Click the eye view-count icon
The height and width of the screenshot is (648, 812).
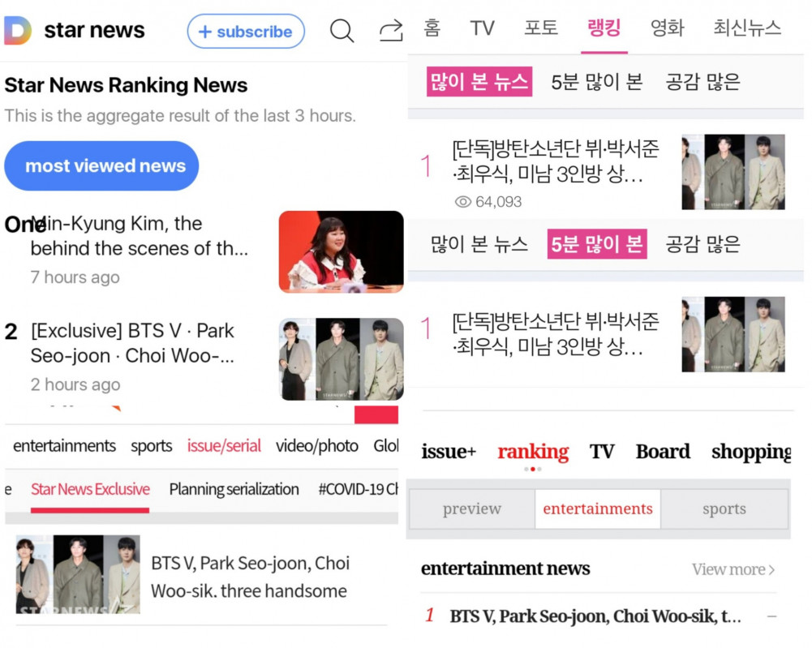pyautogui.click(x=463, y=202)
